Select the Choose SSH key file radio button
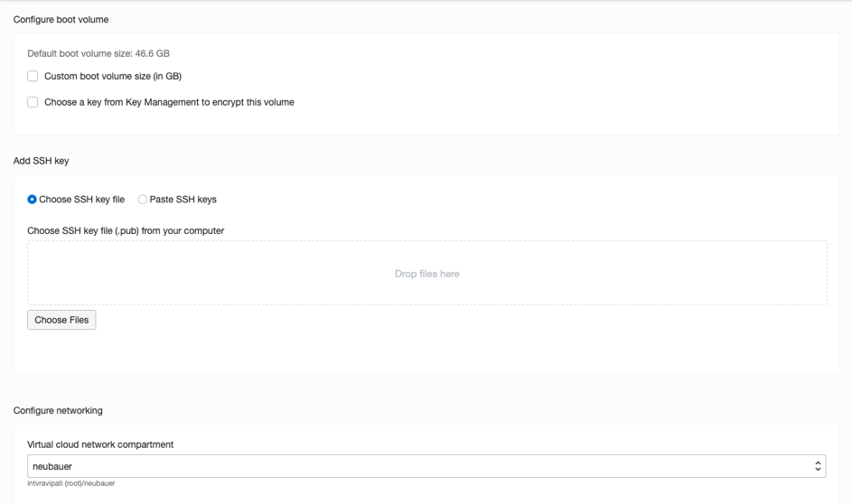Image resolution: width=852 pixels, height=504 pixels. [x=33, y=200]
